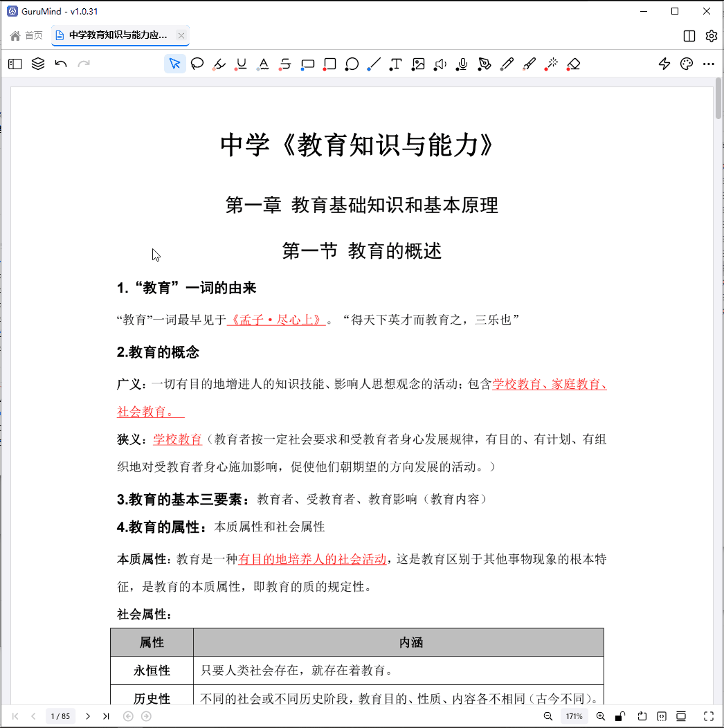
Task: Navigate back in view history
Action: click(x=128, y=716)
